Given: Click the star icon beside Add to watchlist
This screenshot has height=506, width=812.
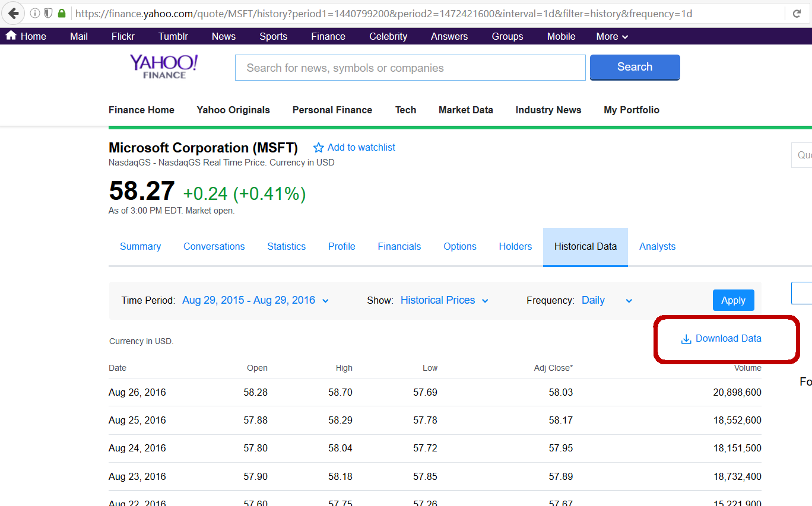Looking at the screenshot, I should point(319,148).
